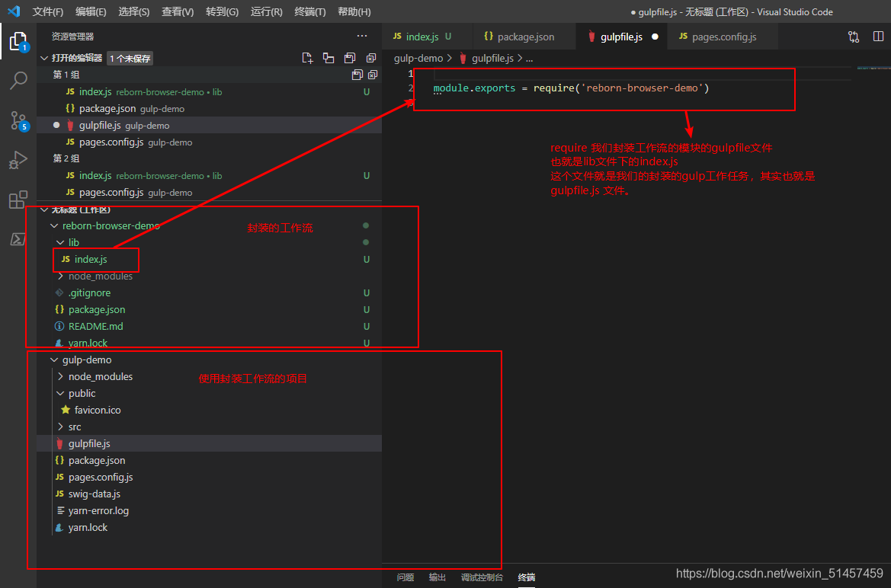Click unsaved dot beside gulpfile.js in open editors
Viewport: 891px width, 588px height.
click(56, 125)
